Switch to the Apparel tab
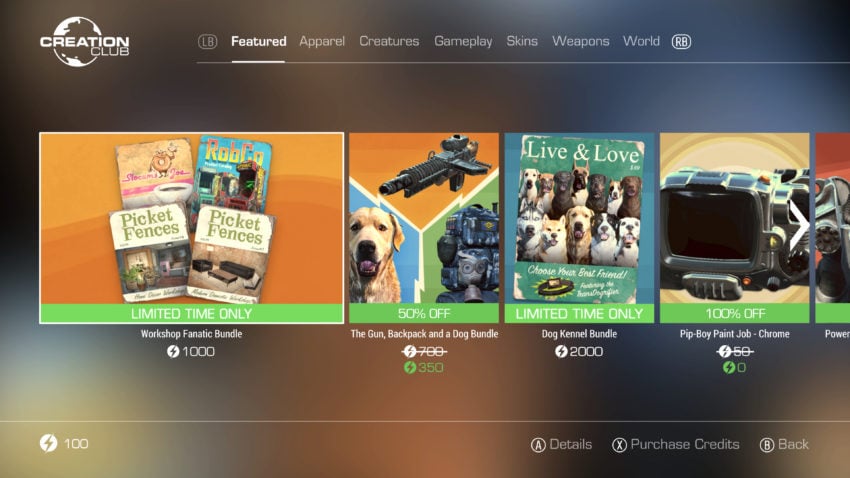The image size is (850, 478). (x=322, y=41)
